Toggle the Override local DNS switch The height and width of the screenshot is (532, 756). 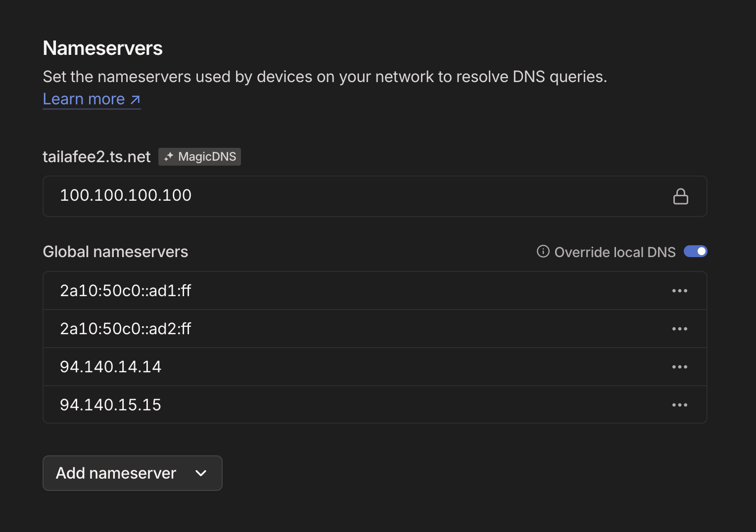tap(695, 252)
